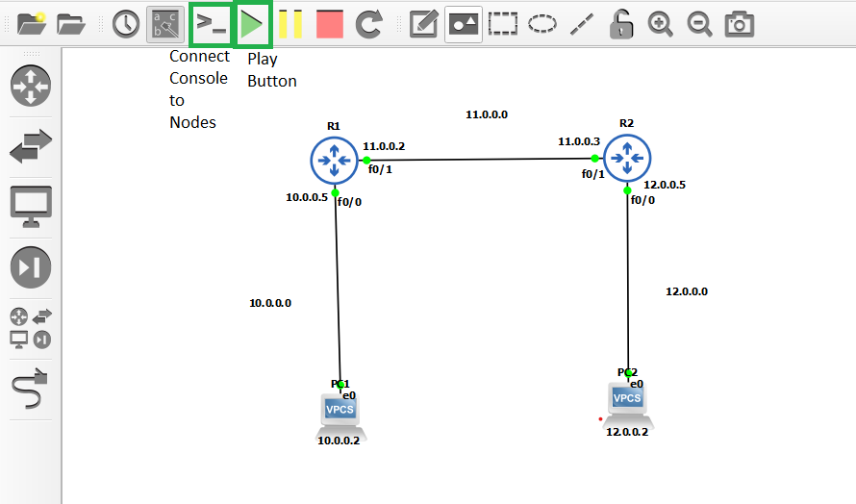The image size is (856, 504).
Task: Reload all nodes
Action: [x=369, y=24]
